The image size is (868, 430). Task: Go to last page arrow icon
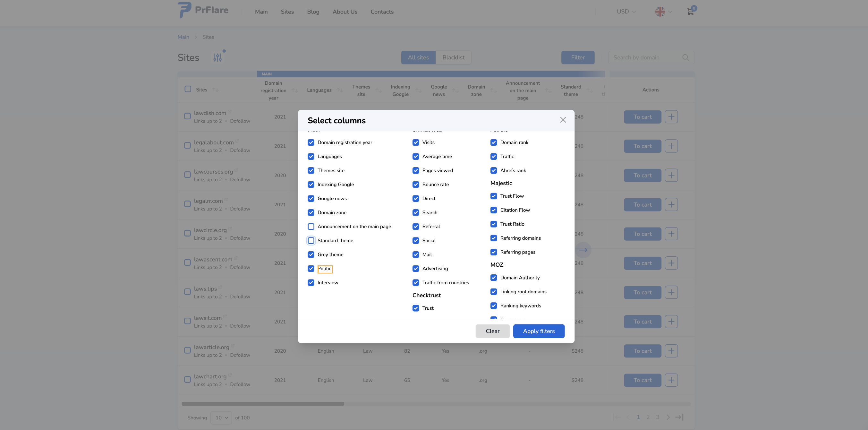679,417
